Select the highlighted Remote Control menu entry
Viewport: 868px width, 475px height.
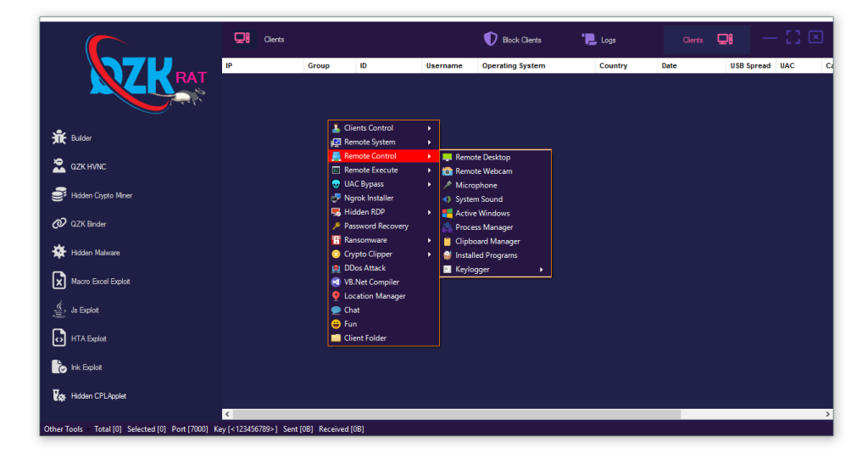click(x=384, y=156)
